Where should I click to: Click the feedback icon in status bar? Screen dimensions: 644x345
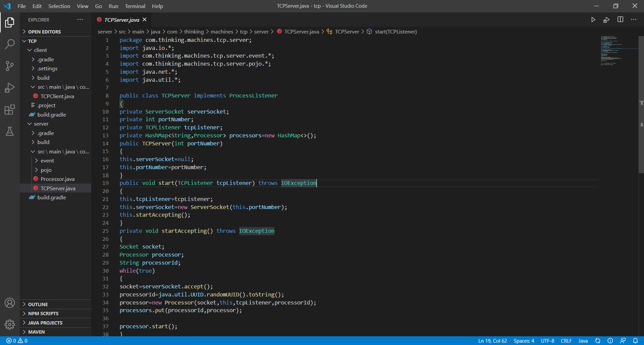(623, 341)
